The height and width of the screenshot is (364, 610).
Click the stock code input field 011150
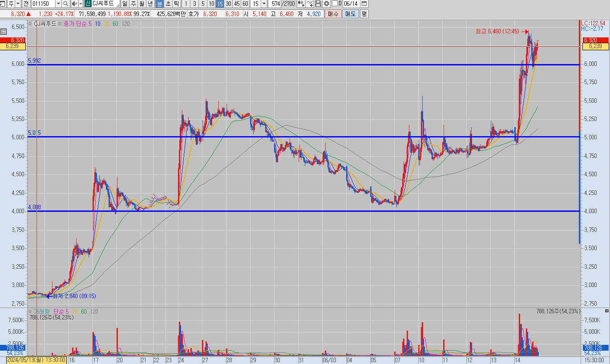pos(43,4)
